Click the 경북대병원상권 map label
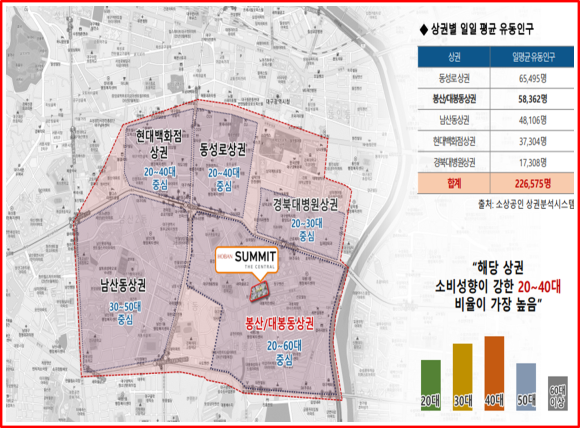This screenshot has width=580, height=428. pos(305,205)
